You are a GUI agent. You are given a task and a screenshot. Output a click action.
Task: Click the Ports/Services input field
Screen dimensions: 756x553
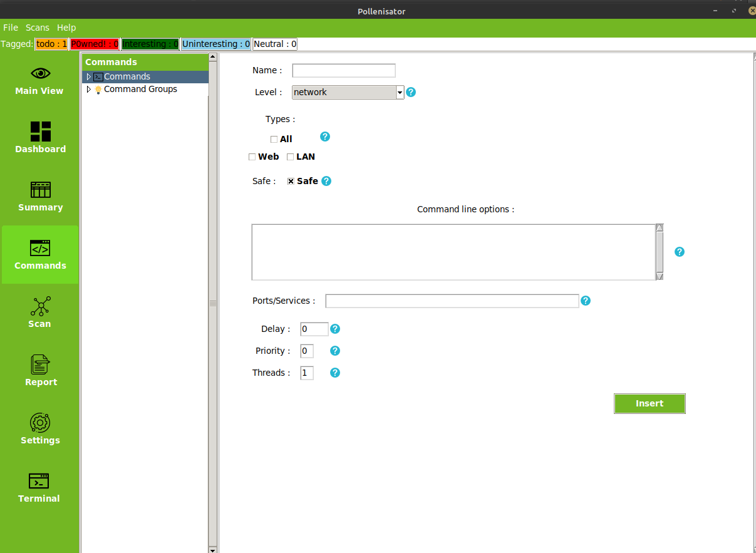(x=452, y=301)
